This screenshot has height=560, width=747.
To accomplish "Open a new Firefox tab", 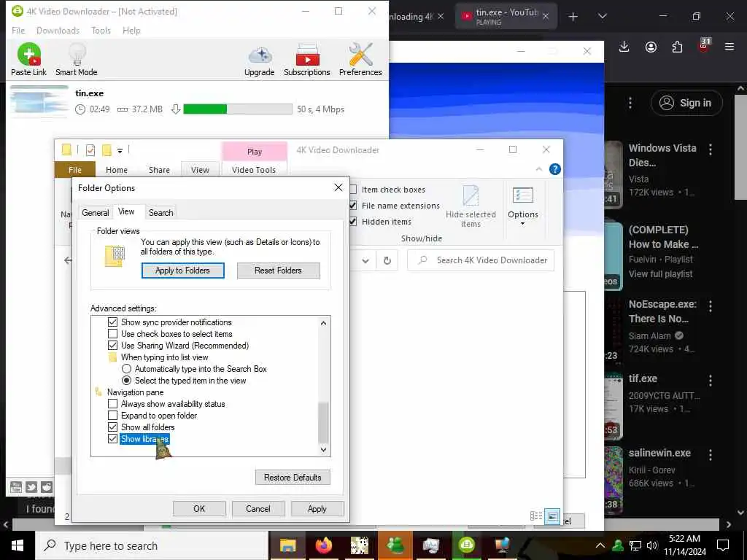I will [573, 17].
